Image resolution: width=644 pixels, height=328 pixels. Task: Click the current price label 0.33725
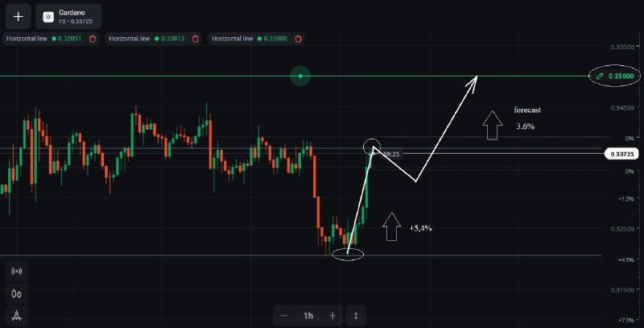click(621, 154)
